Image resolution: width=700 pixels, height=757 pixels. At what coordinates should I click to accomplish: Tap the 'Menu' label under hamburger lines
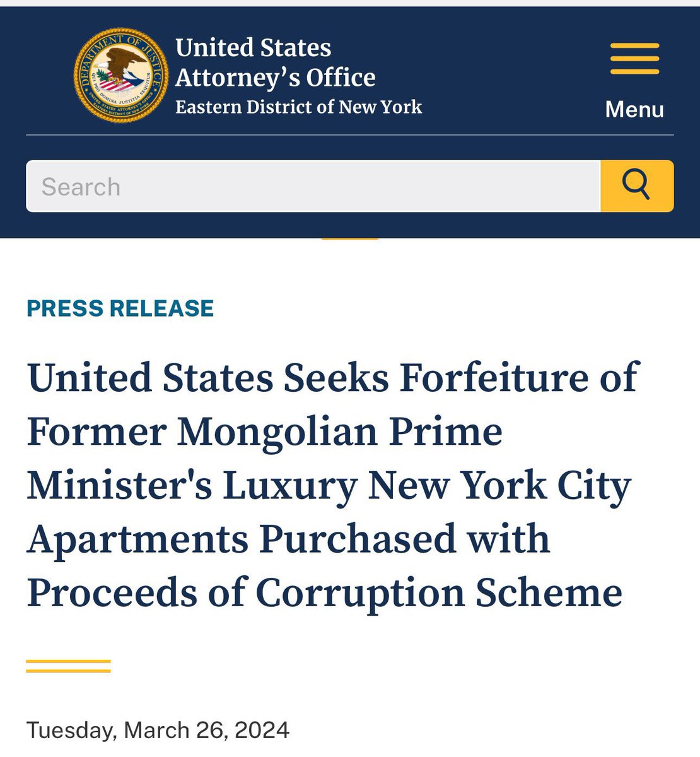coord(634,109)
